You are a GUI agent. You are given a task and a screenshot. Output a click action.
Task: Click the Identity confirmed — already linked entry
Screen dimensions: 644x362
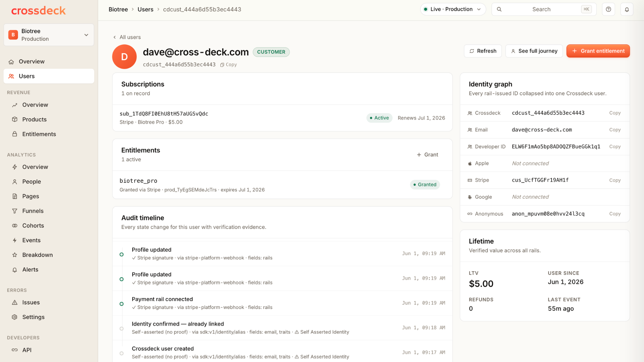point(282,328)
